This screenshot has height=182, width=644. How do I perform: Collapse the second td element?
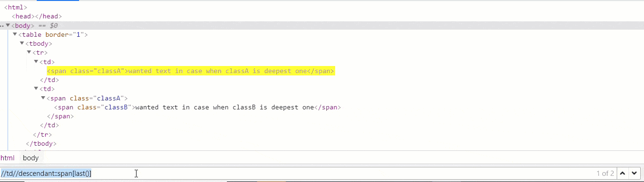point(36,89)
